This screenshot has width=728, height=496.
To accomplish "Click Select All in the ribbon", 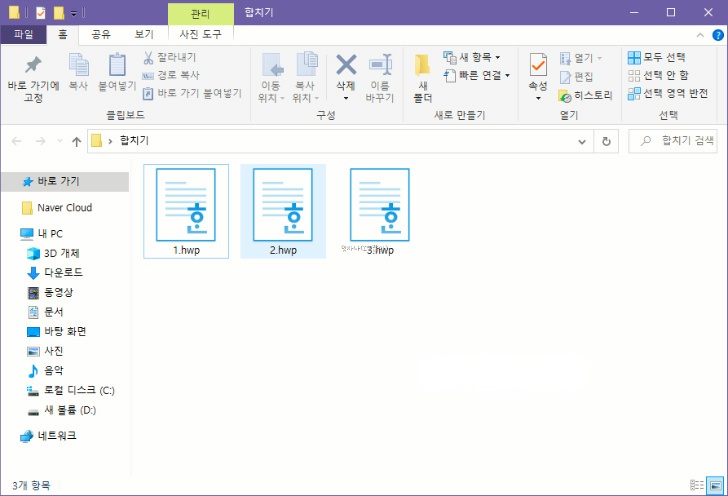I will [x=658, y=57].
